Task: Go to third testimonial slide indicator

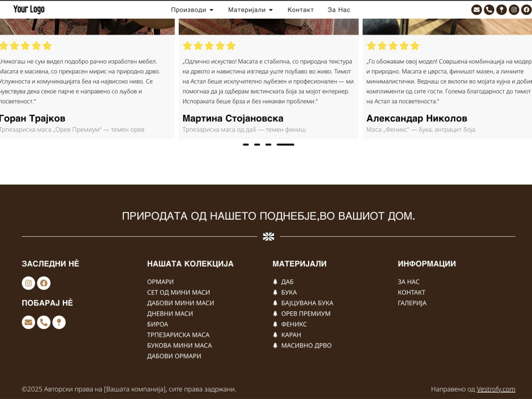Action: [x=268, y=145]
